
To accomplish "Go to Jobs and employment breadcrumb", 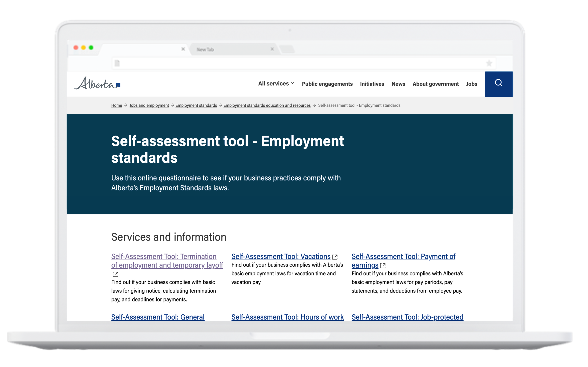I will click(x=149, y=105).
